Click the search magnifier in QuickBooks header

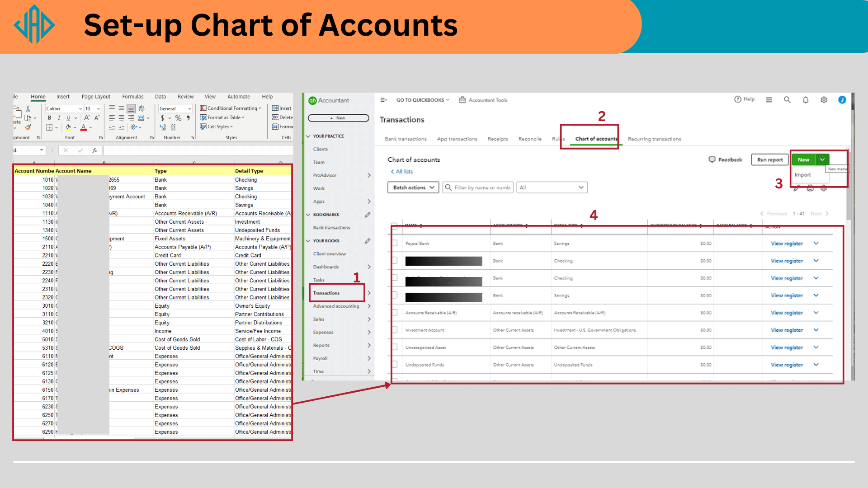click(787, 100)
